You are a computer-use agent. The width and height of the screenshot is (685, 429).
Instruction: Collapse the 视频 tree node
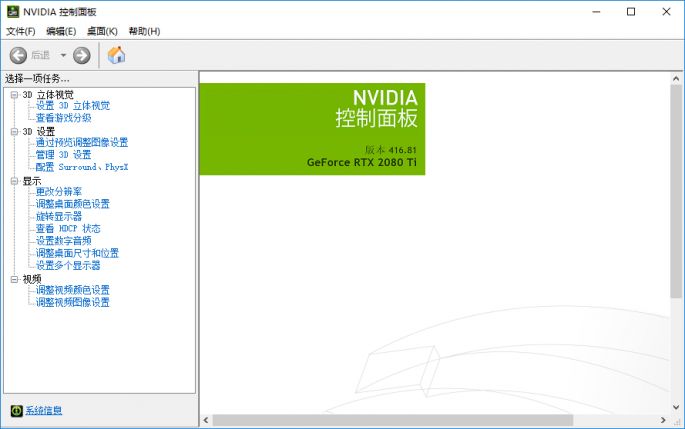click(14, 279)
